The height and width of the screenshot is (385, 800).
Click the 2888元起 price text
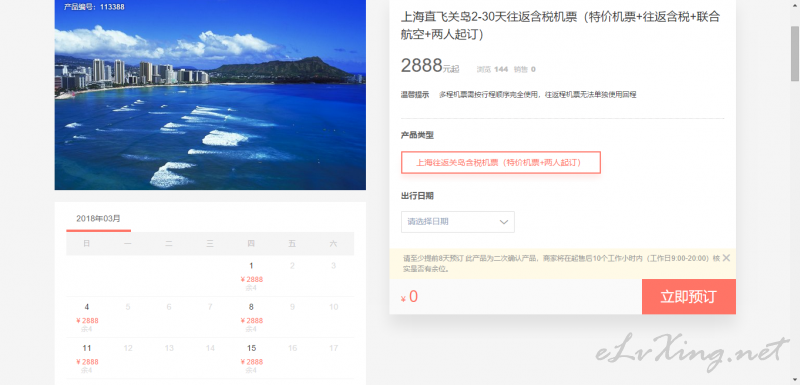[430, 66]
